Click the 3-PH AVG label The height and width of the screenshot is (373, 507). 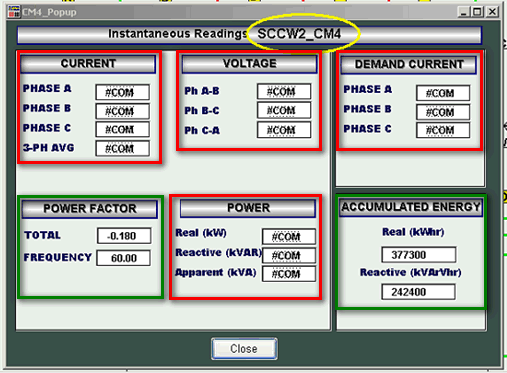coord(48,148)
